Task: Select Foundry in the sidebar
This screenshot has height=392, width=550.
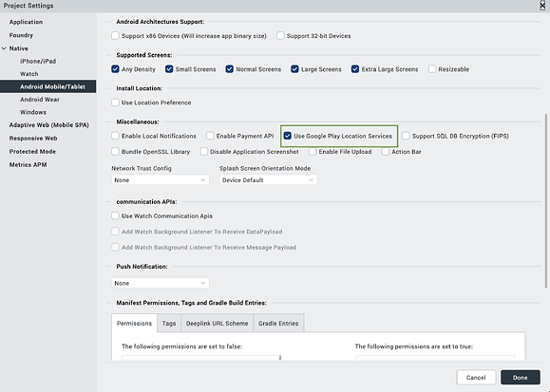Action: click(21, 35)
